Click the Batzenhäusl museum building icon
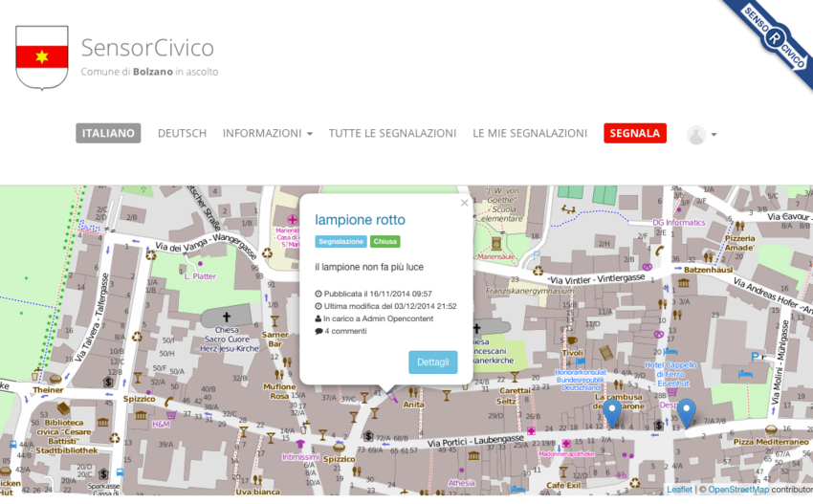This screenshot has height=504, width=813. pos(683,282)
